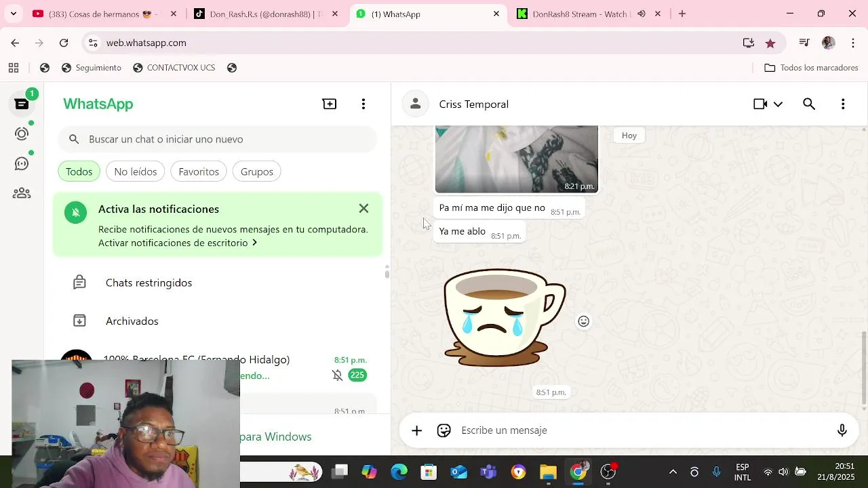The height and width of the screenshot is (488, 868).
Task: Click the Criss Temporal chat title
Action: tap(474, 104)
